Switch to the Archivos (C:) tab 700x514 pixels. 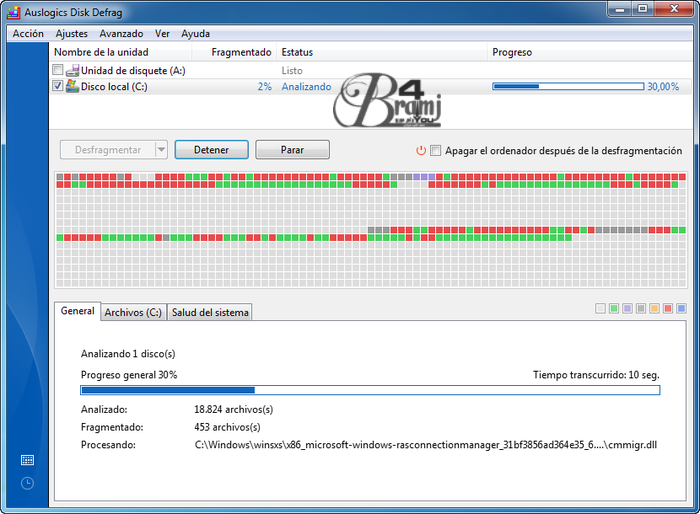point(133,312)
